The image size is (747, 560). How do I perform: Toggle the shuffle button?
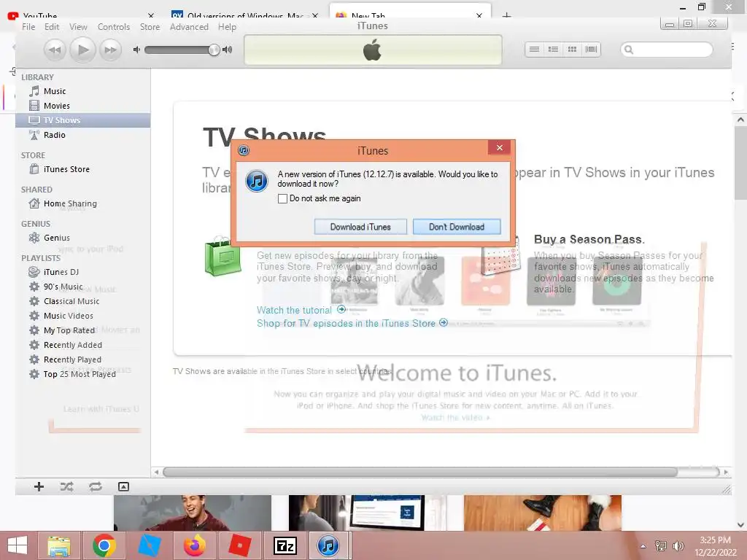66,486
